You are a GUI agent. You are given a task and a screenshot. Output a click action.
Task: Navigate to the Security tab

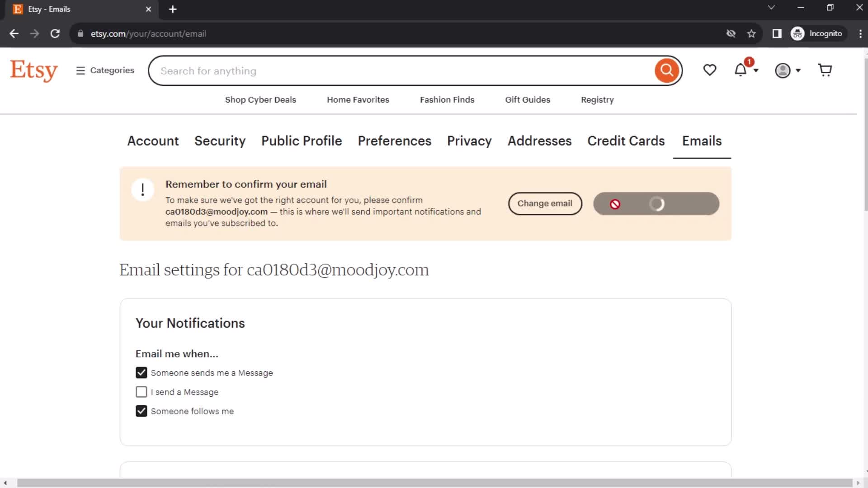(x=220, y=141)
